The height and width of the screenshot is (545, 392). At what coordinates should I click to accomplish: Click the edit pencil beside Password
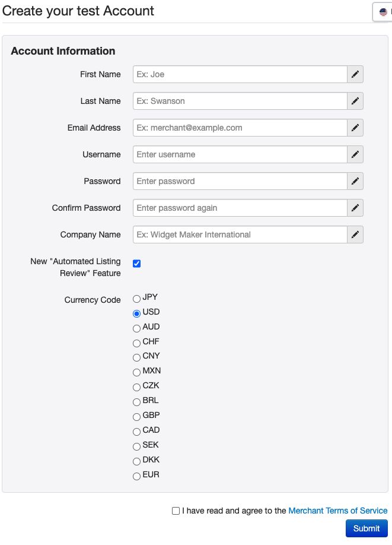click(x=355, y=181)
